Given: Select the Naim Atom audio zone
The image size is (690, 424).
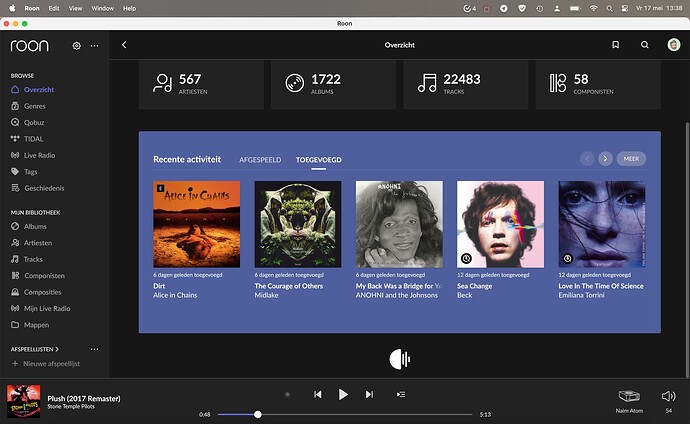Looking at the screenshot, I should (629, 401).
